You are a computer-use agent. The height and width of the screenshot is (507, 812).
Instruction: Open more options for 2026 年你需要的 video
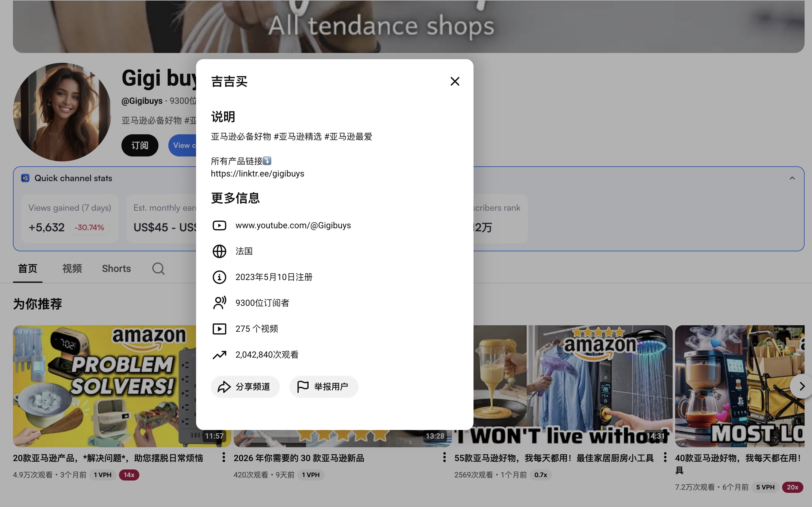coord(444,457)
